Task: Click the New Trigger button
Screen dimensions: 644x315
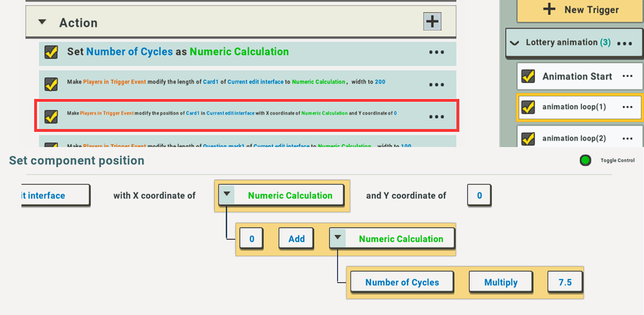Action: pos(580,10)
